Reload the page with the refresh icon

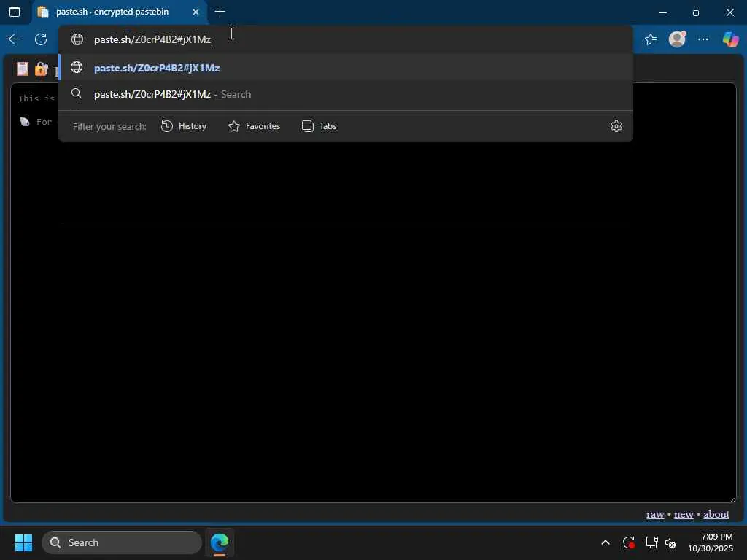(41, 39)
